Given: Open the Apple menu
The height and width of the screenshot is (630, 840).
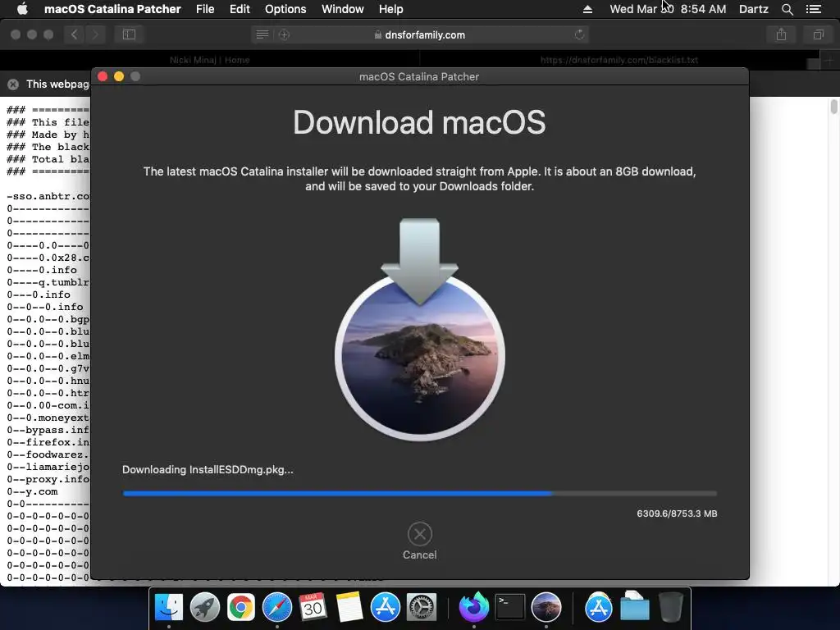Looking at the screenshot, I should coord(22,9).
